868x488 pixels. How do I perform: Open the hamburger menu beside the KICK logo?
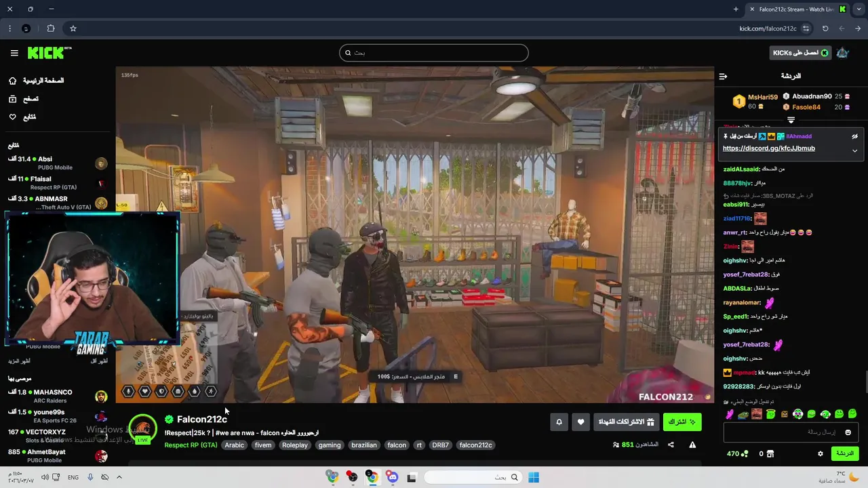pos(14,53)
